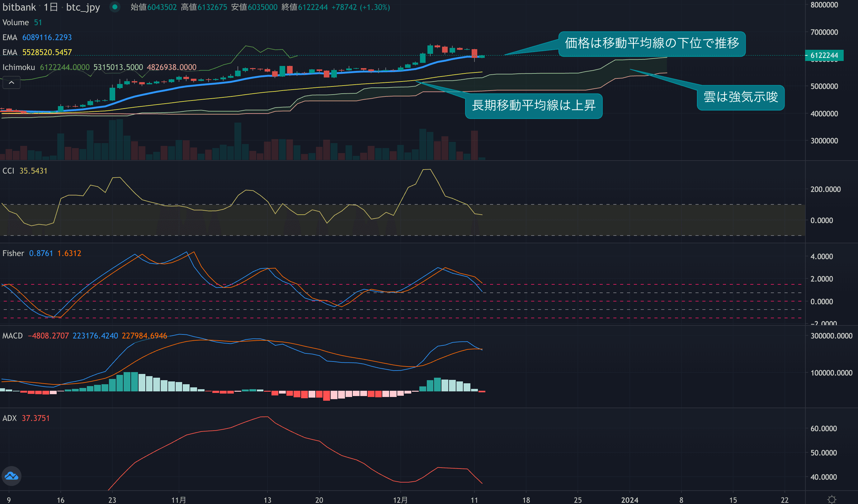
Task: Collapse the indicator legend with chevron button
Action: (11, 83)
